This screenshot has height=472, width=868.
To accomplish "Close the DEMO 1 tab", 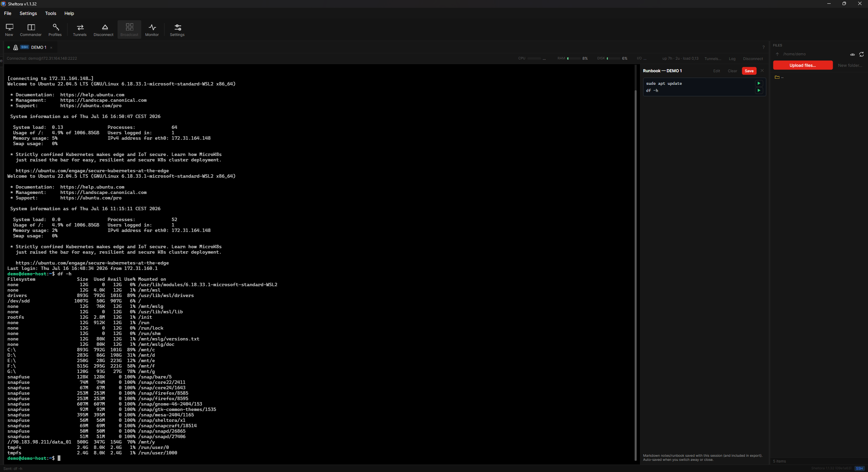I will pos(51,48).
